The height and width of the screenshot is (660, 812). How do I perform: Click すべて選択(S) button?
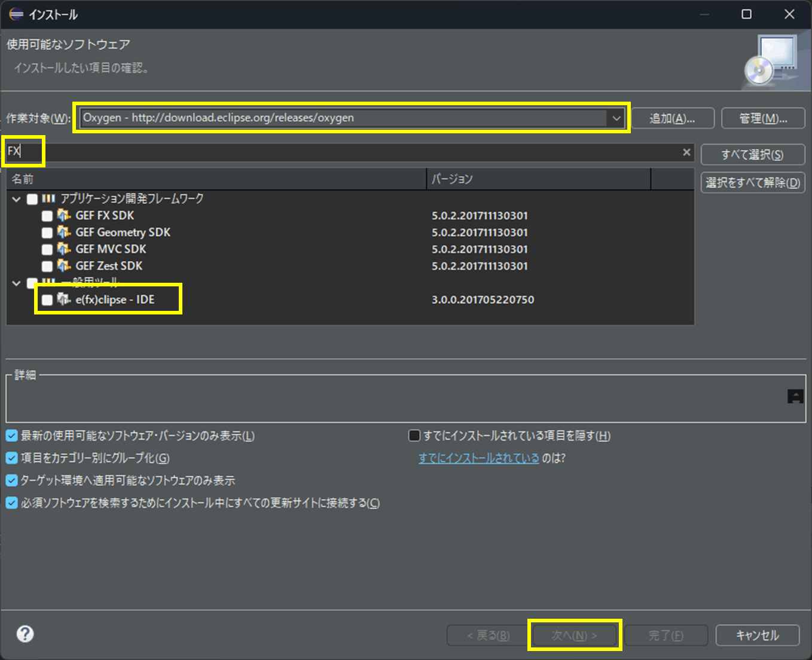[753, 155]
